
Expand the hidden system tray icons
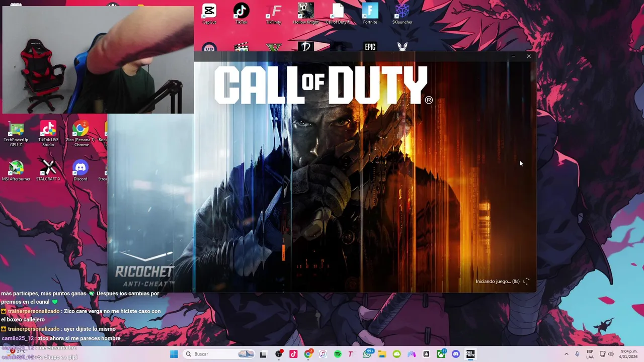click(567, 354)
